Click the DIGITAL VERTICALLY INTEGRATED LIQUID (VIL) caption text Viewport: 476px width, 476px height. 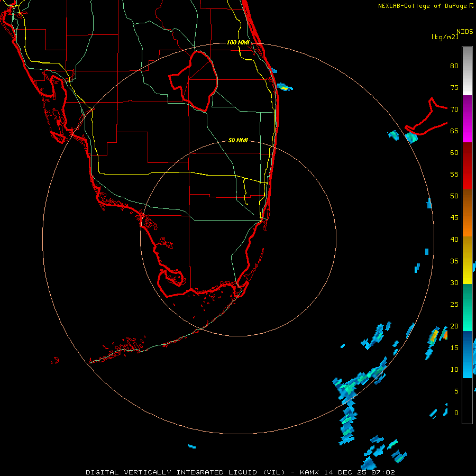point(186,472)
